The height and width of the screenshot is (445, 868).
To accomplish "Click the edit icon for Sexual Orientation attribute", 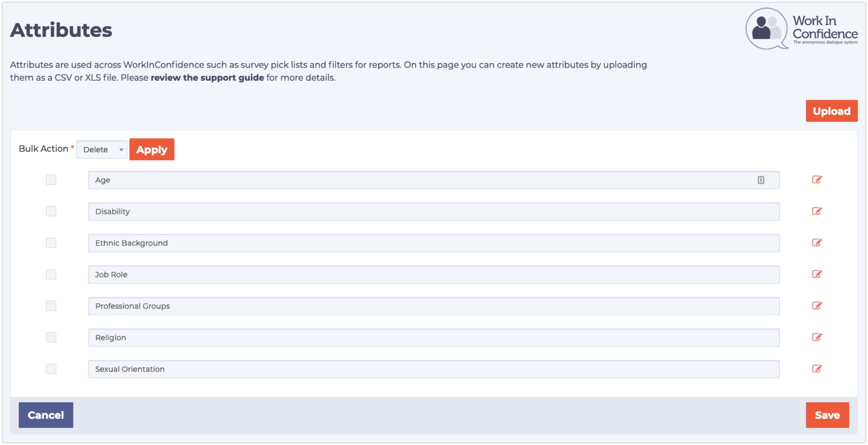I will 816,368.
